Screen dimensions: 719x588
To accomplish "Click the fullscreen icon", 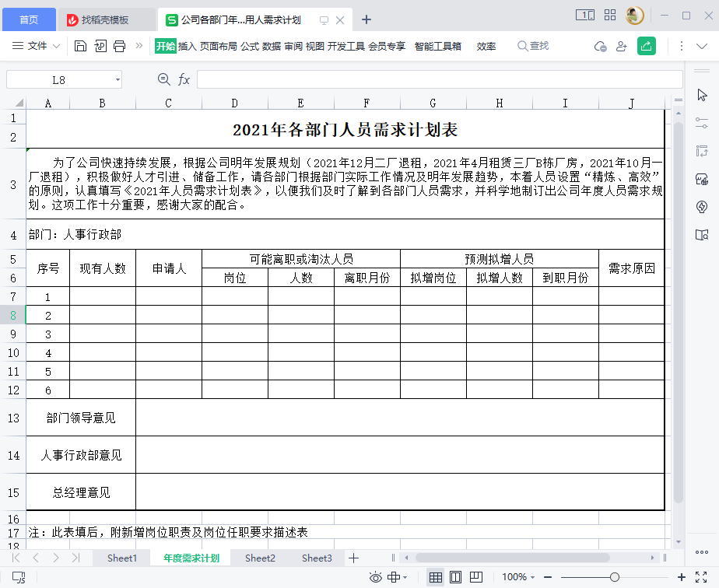I will pos(701,577).
